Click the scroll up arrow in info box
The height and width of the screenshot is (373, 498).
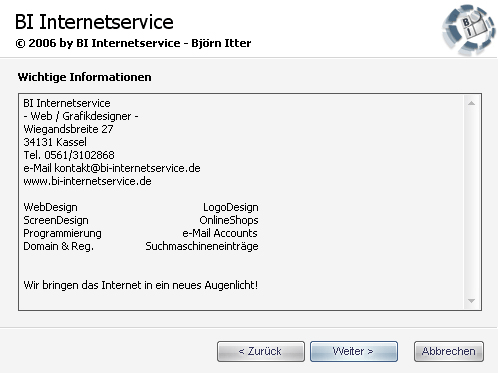click(x=471, y=103)
